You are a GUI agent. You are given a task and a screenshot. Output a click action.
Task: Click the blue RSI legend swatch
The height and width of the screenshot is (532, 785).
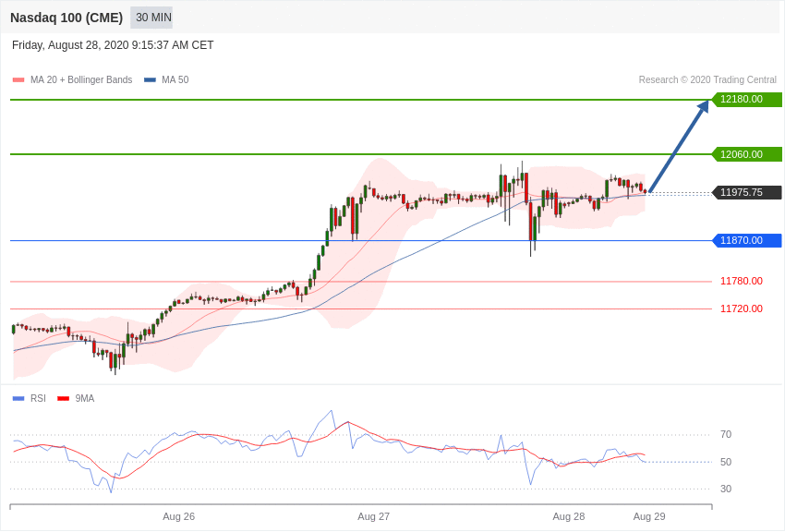point(18,398)
